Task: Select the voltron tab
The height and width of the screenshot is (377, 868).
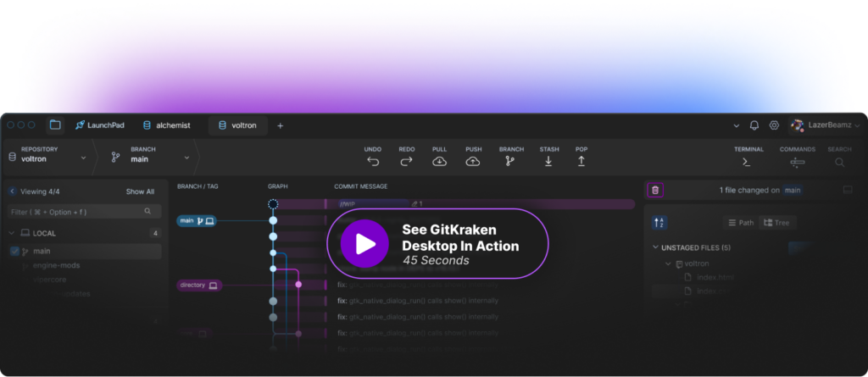Action: (x=238, y=125)
